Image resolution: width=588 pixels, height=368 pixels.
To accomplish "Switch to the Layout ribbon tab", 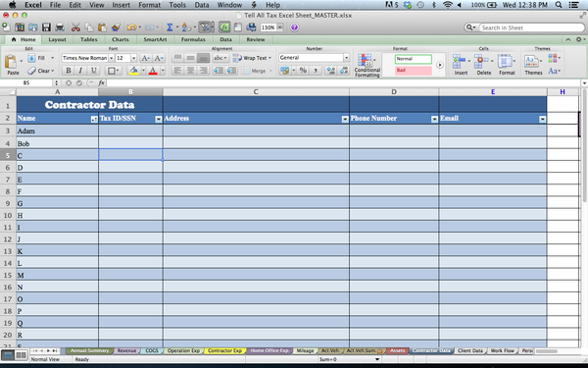I will (x=57, y=39).
